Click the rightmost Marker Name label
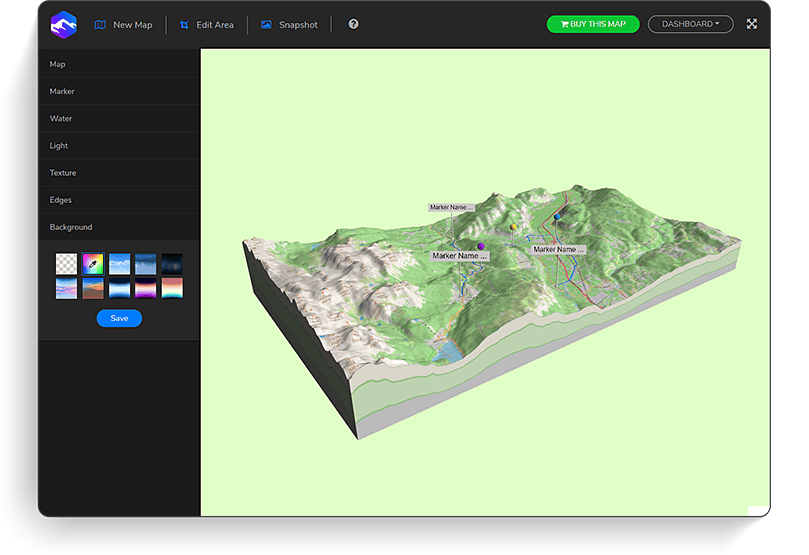This screenshot has width=809, height=555. coord(559,250)
